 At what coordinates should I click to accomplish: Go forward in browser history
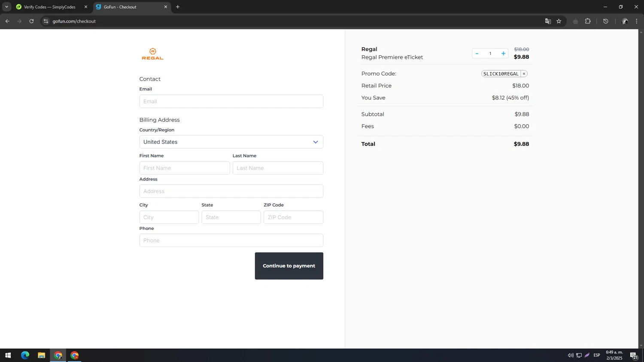(x=19, y=21)
